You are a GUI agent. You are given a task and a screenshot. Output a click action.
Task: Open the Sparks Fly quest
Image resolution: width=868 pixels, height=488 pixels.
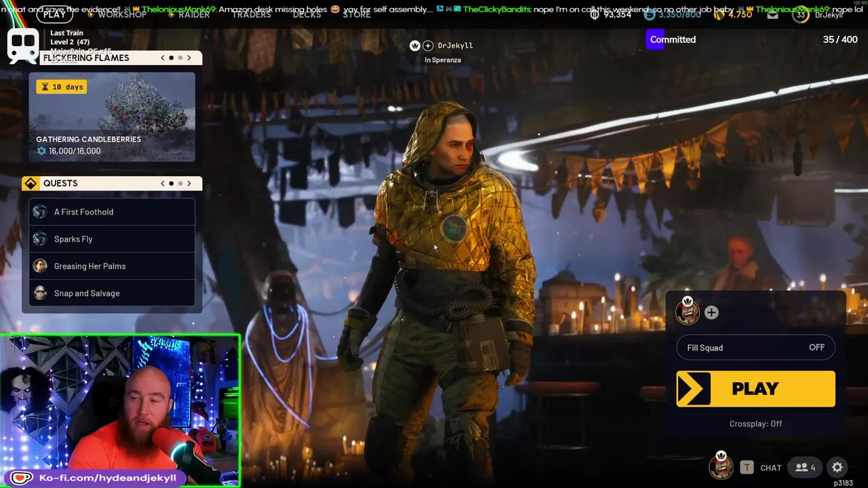coord(112,239)
